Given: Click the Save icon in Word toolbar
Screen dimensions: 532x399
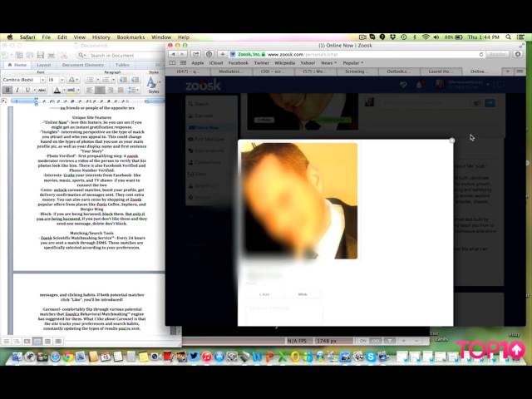Looking at the screenshot, I should pyautogui.click(x=41, y=55).
